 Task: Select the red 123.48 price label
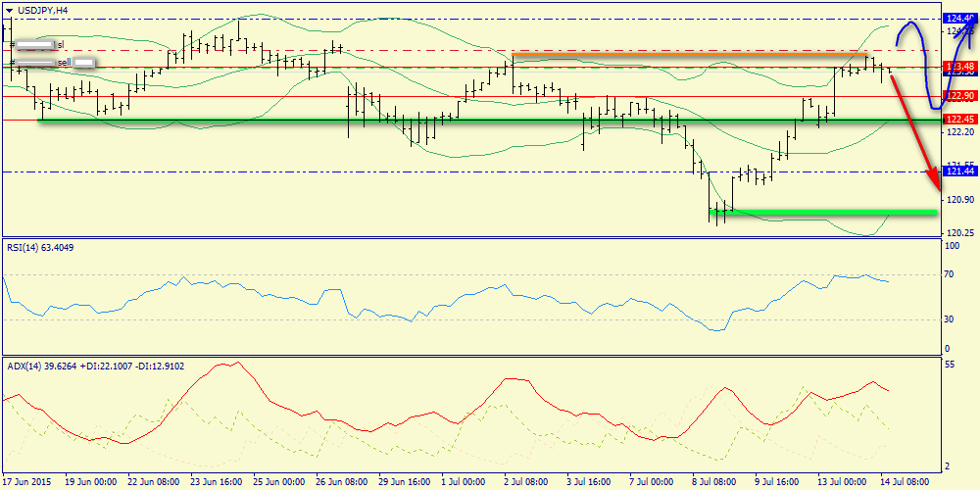pyautogui.click(x=959, y=67)
